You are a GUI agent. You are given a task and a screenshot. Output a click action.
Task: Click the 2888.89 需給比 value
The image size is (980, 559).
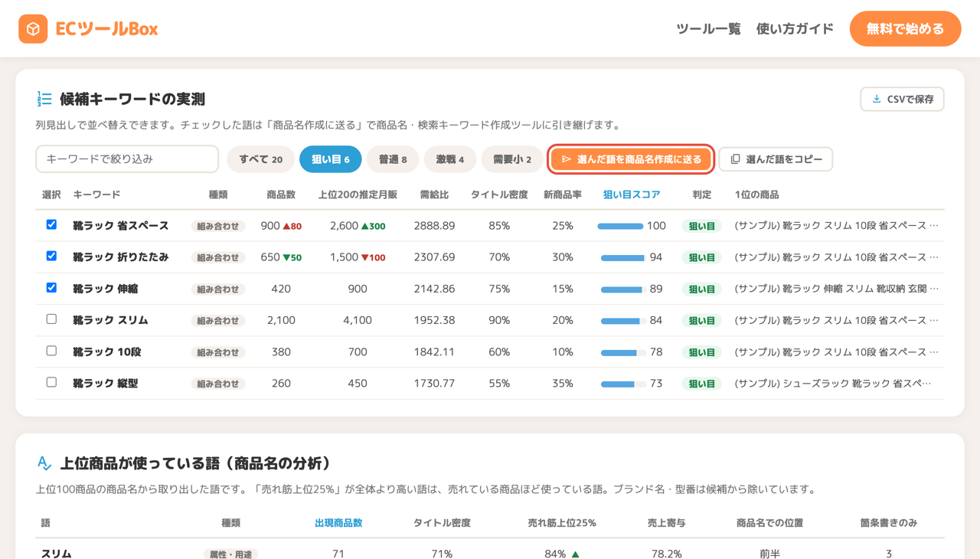point(434,226)
